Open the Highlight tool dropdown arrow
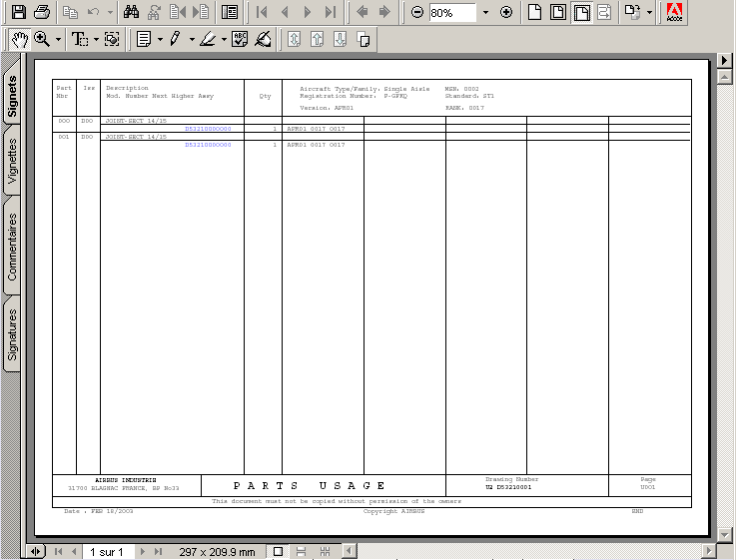 224,40
